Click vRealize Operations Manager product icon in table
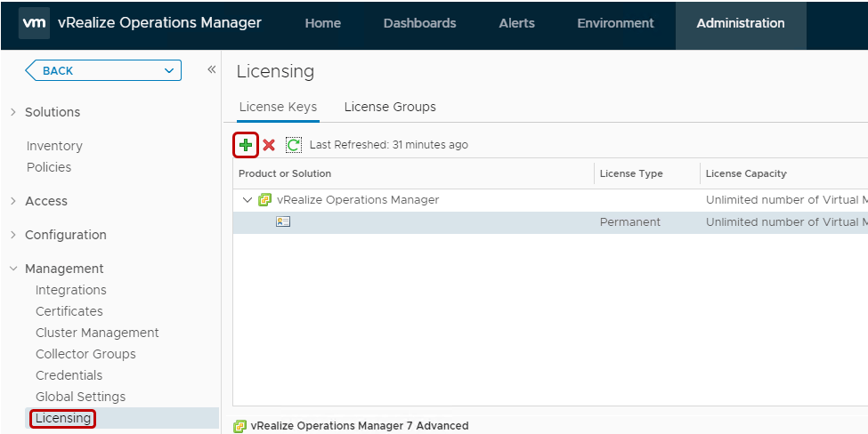868x434 pixels. coord(264,199)
